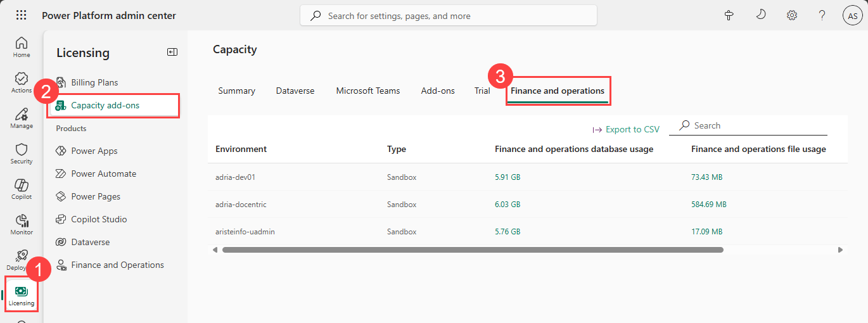Open the help question mark
Image resolution: width=868 pixels, height=323 pixels.
point(822,16)
